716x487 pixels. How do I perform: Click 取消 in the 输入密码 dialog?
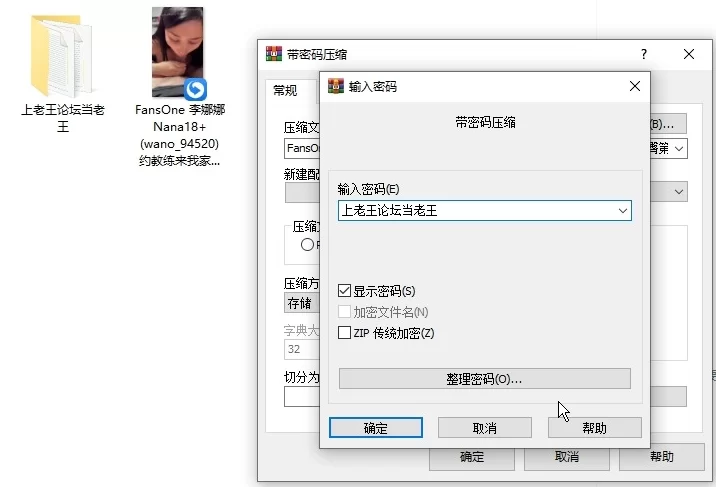point(485,428)
